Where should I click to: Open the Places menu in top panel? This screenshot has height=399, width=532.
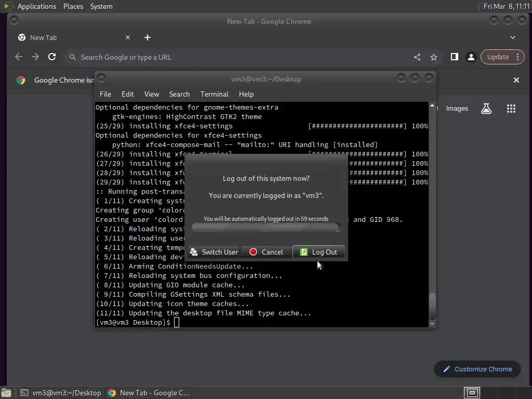pyautogui.click(x=73, y=6)
